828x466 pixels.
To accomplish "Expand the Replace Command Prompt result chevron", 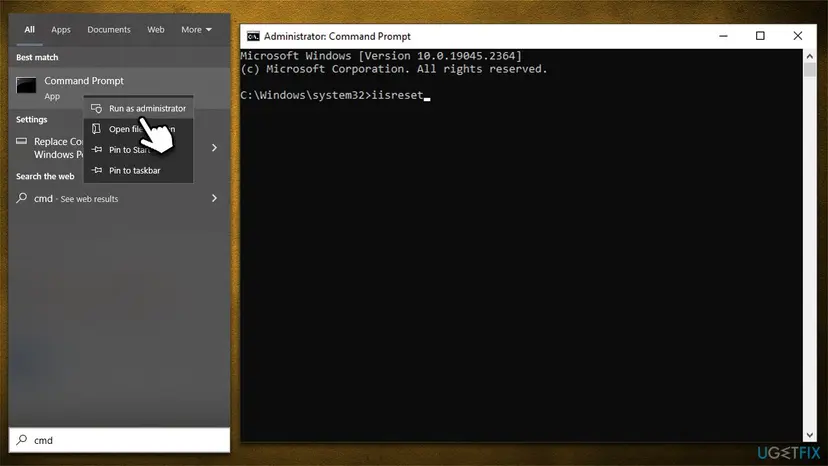I will click(214, 148).
